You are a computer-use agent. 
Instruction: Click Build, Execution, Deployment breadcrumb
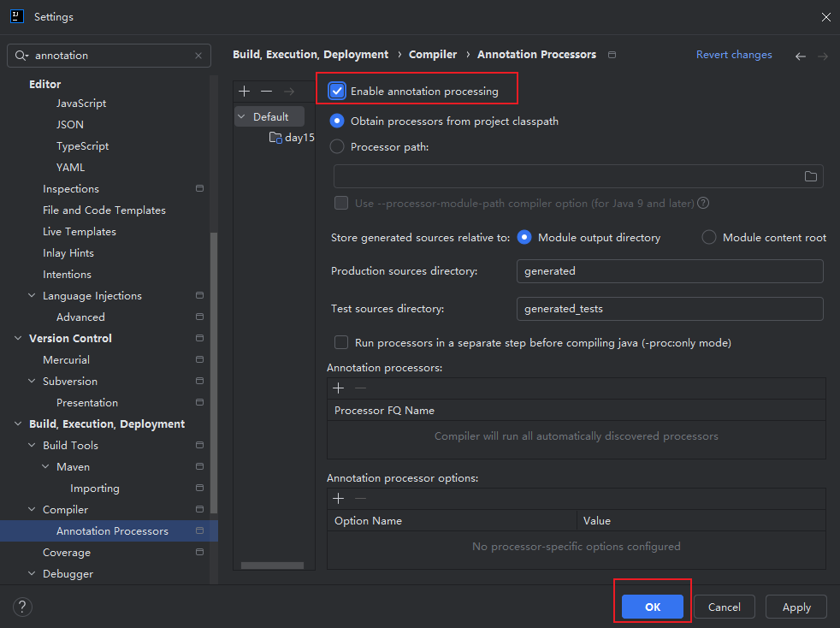click(x=311, y=55)
